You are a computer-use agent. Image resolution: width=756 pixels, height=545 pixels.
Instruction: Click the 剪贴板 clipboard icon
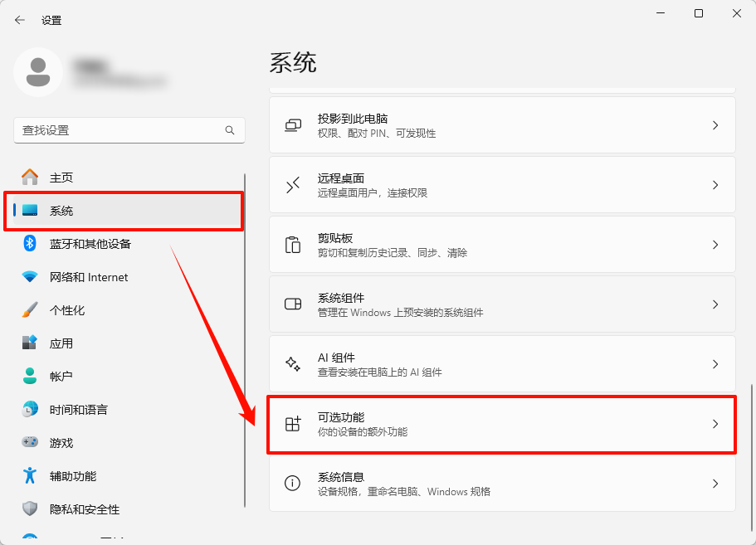pyautogui.click(x=292, y=244)
